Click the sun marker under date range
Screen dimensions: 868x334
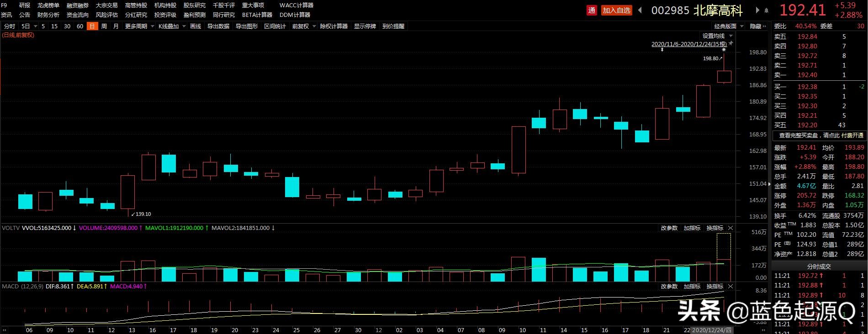pyautogui.click(x=724, y=50)
